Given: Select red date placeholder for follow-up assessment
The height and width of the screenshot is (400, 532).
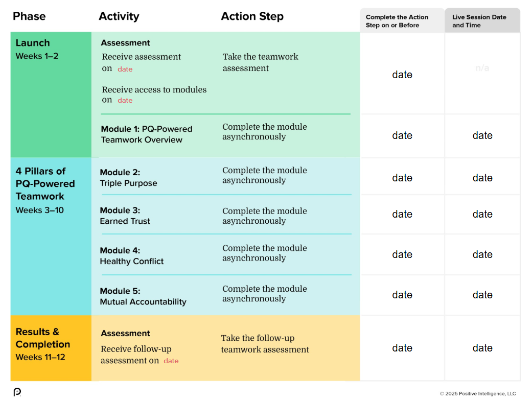Looking at the screenshot, I should point(171,361).
